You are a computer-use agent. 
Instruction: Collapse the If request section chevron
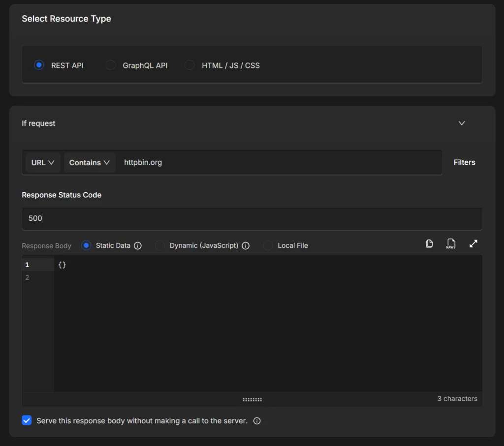462,123
